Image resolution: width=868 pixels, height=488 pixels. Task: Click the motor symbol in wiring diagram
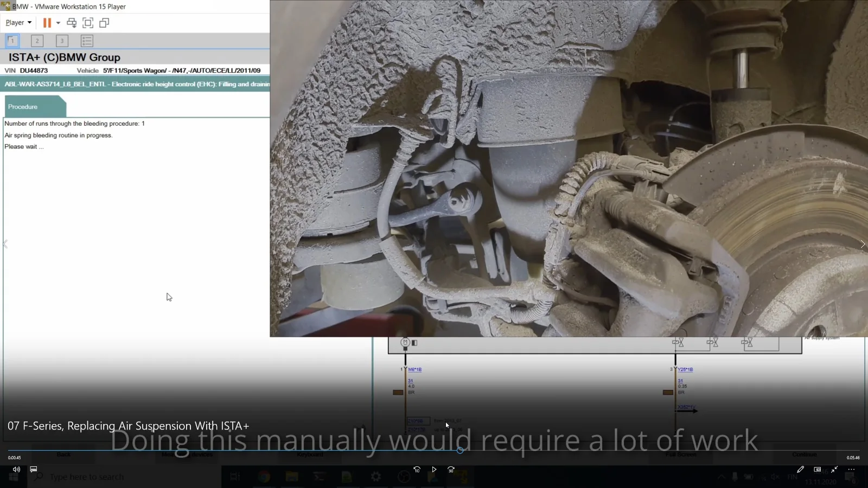[x=405, y=342]
